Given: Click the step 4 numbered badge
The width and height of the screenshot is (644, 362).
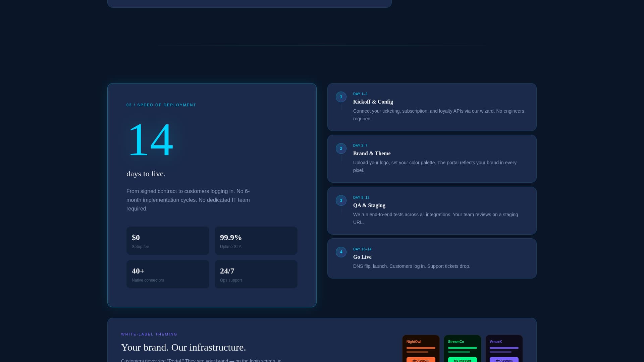Looking at the screenshot, I should [x=341, y=252].
